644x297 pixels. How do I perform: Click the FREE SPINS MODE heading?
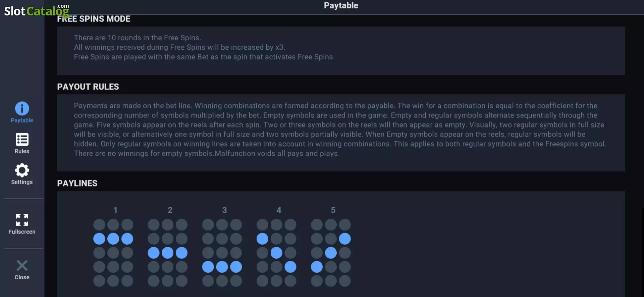click(94, 19)
